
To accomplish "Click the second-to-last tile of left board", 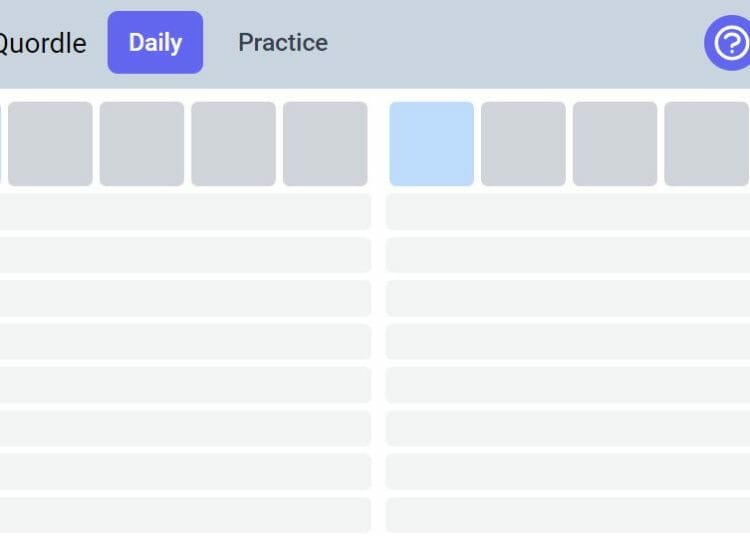I will point(233,144).
